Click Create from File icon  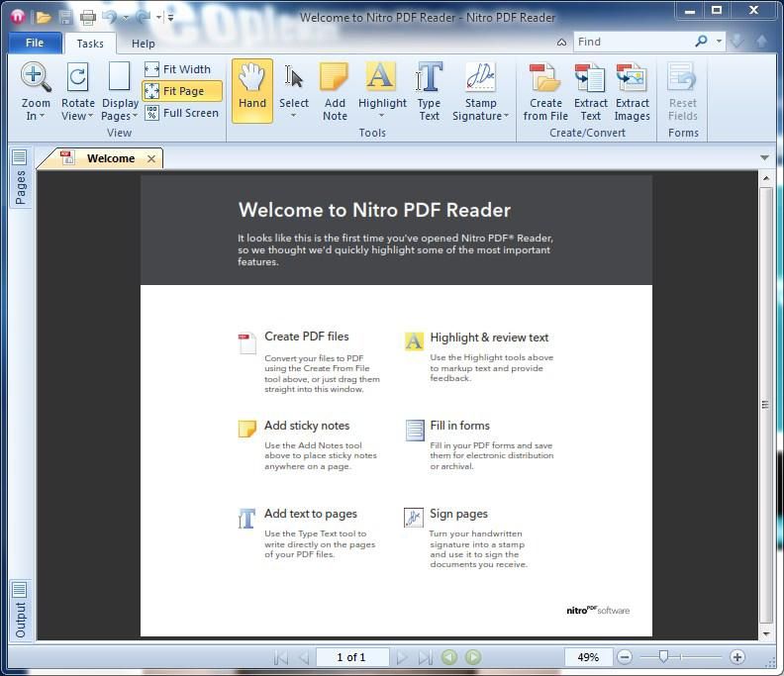pyautogui.click(x=545, y=77)
